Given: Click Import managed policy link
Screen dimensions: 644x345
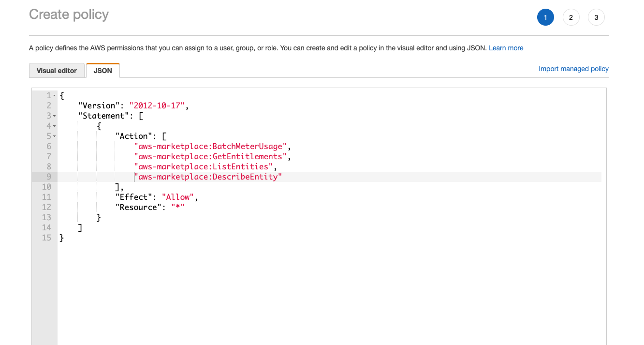Looking at the screenshot, I should (573, 69).
